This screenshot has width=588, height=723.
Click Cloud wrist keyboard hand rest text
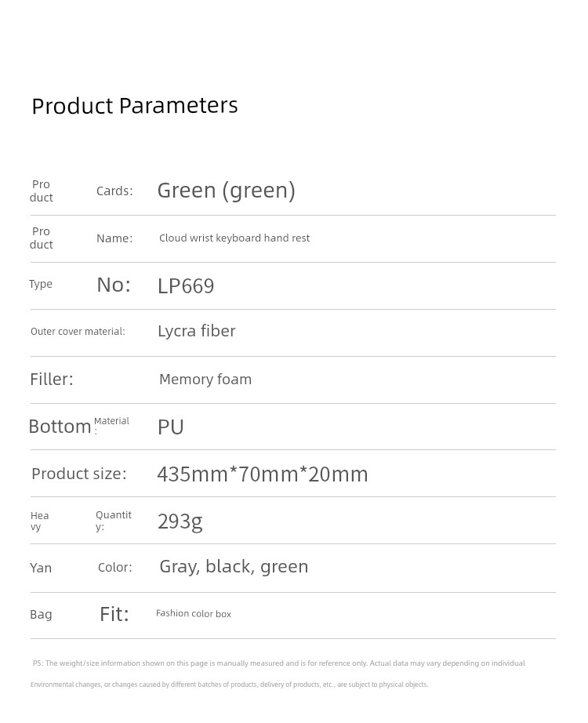tap(234, 238)
